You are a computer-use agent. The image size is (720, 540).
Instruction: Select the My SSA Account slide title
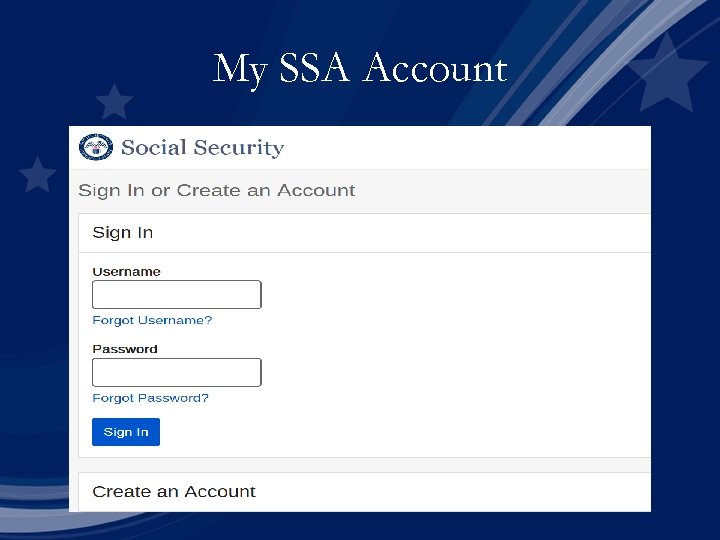(x=360, y=69)
